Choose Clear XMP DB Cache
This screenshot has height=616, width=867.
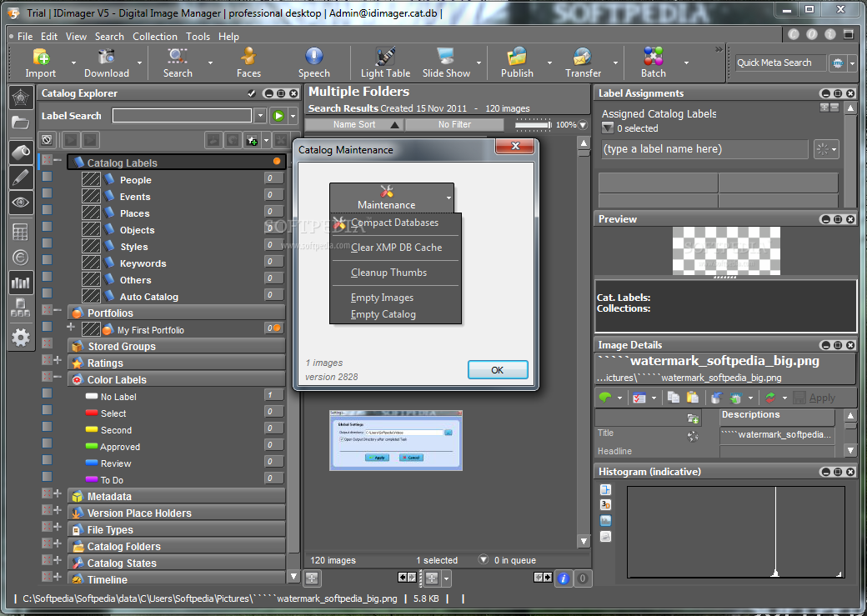396,248
